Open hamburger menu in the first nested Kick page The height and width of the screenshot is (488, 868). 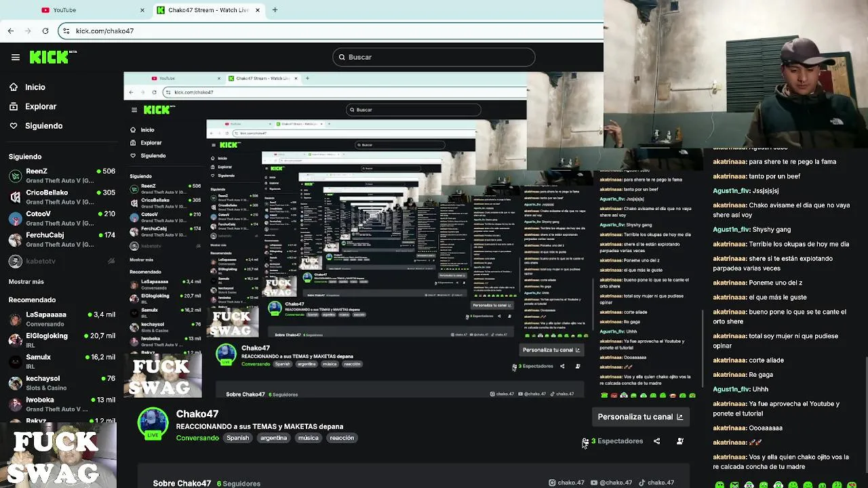click(x=134, y=110)
